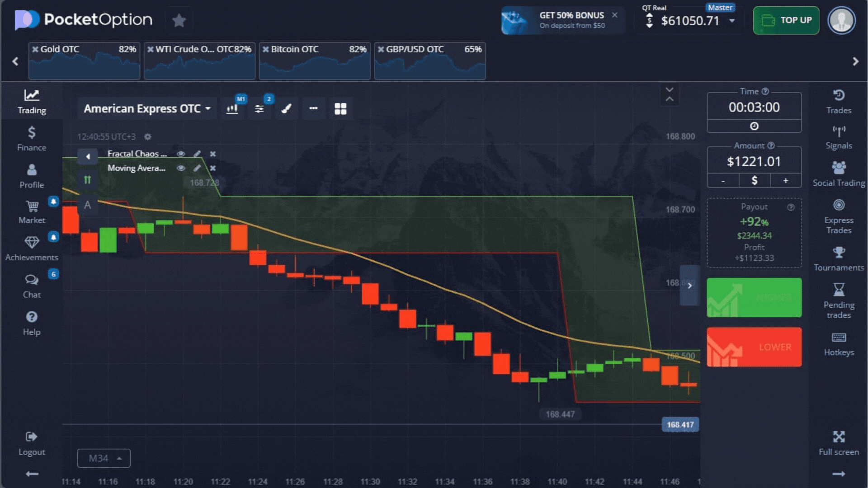The width and height of the screenshot is (868, 488).
Task: Open chart type settings icon
Action: [232, 109]
